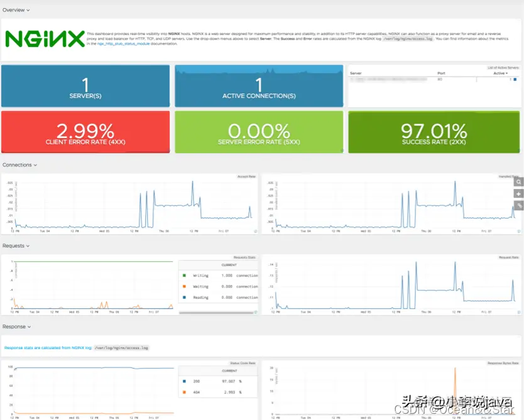
Task: Click the Response Bytes Rate chart title
Action: click(503, 363)
